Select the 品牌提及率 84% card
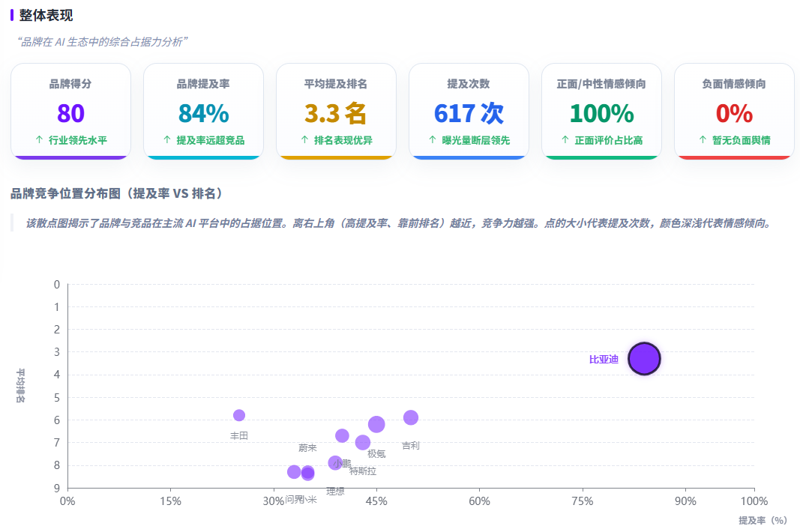The image size is (800, 532). point(204,111)
